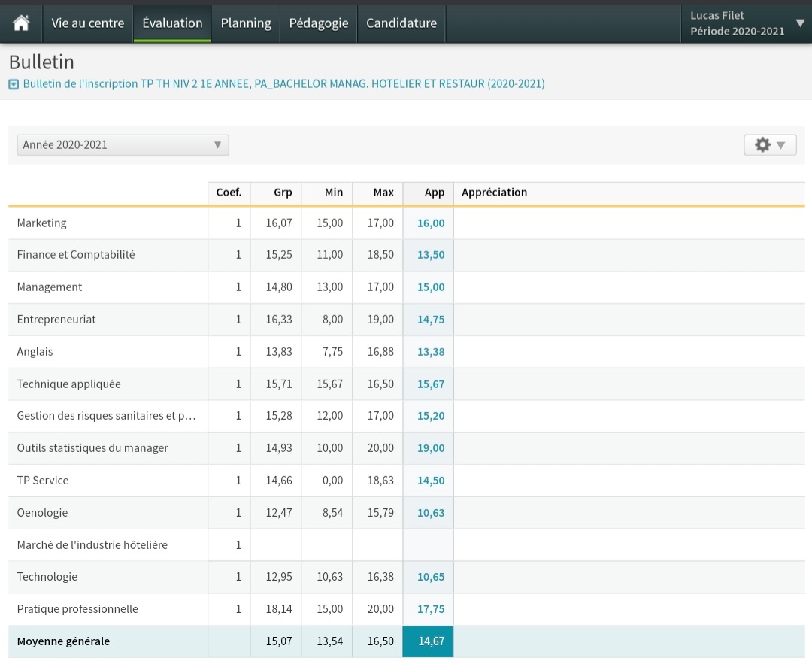Open the gear settings dropdown button
Image resolution: width=812 pixels, height=667 pixels.
(770, 144)
